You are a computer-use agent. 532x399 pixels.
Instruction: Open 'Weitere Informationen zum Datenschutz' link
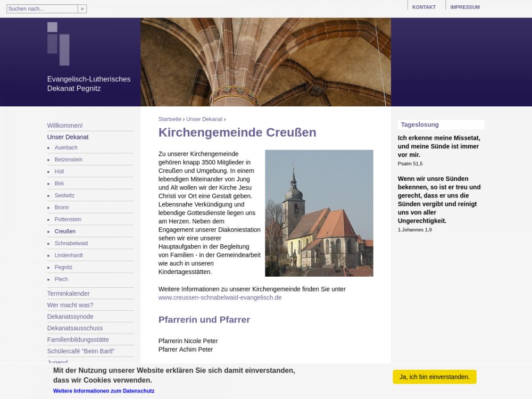pos(104,390)
